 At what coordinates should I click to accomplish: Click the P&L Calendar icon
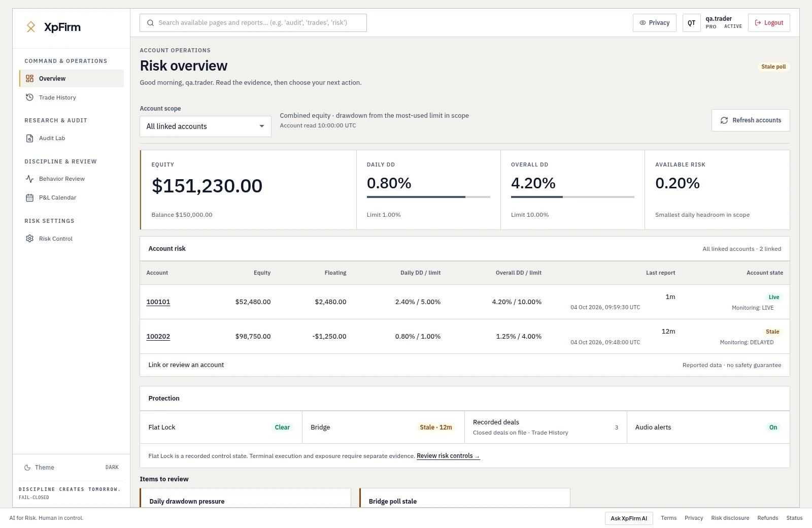(x=30, y=197)
